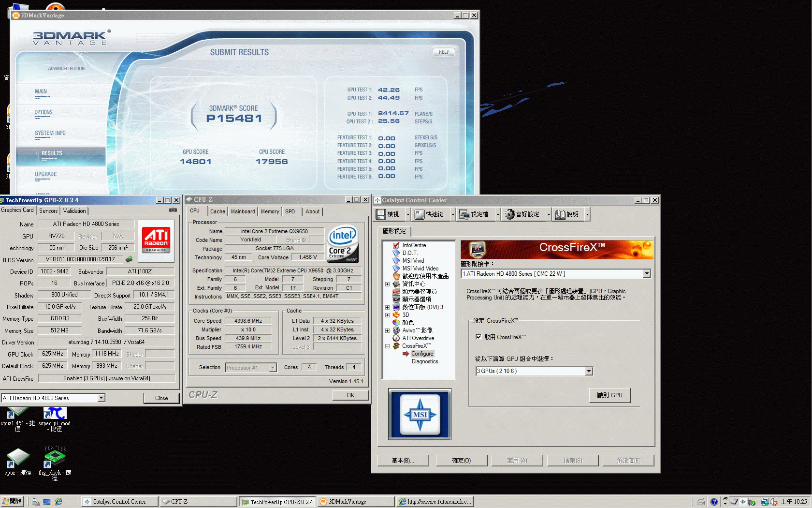Image resolution: width=812 pixels, height=508 pixels.
Task: Select Diagnostics under CrossFireX in the tree
Action: point(425,361)
